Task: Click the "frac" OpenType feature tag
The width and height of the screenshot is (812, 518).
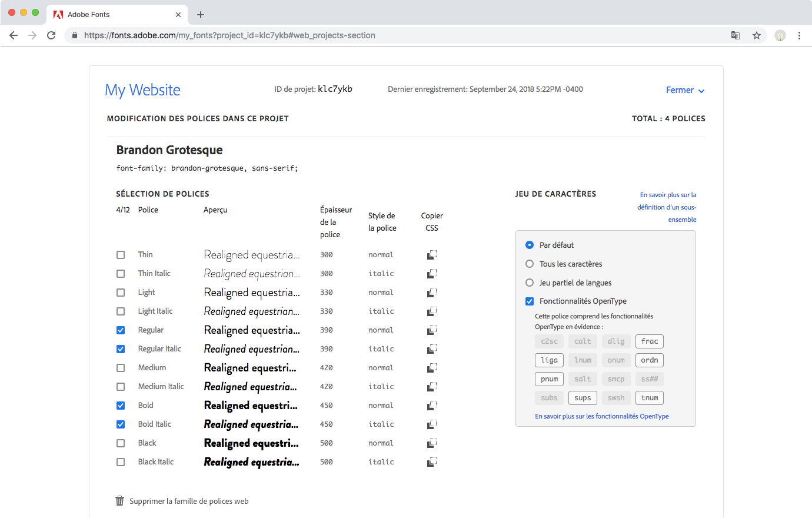Action: click(649, 341)
